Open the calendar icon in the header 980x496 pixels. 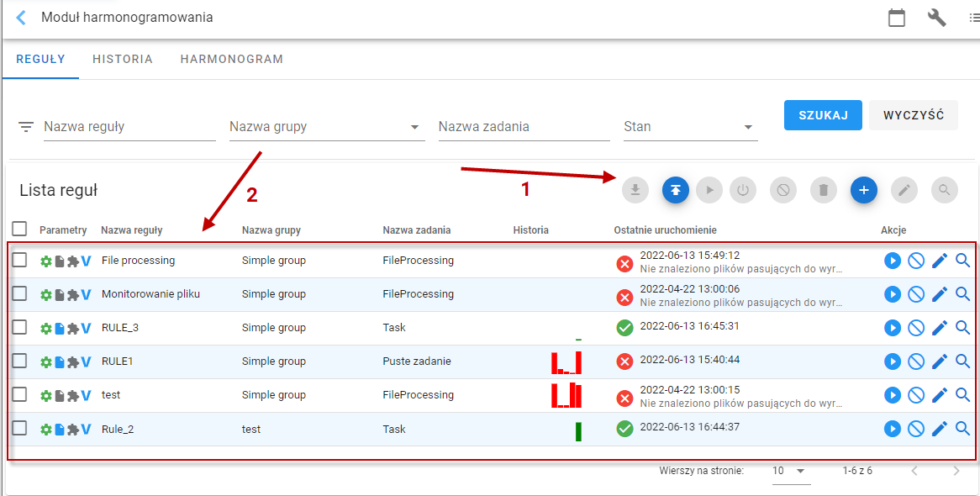(x=897, y=18)
